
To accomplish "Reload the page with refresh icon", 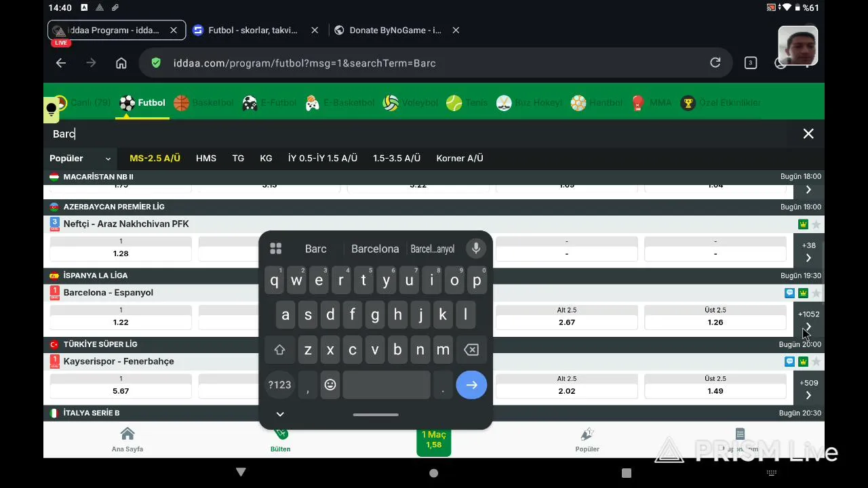I will pos(715,63).
